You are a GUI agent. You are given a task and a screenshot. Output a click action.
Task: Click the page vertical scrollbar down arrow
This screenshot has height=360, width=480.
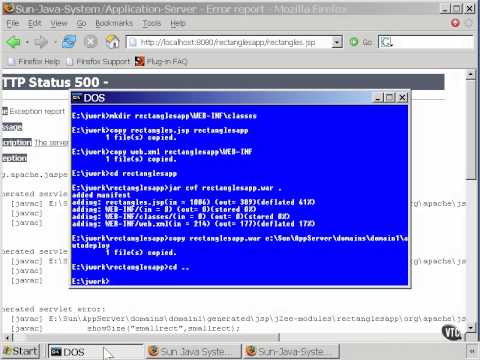point(470,328)
